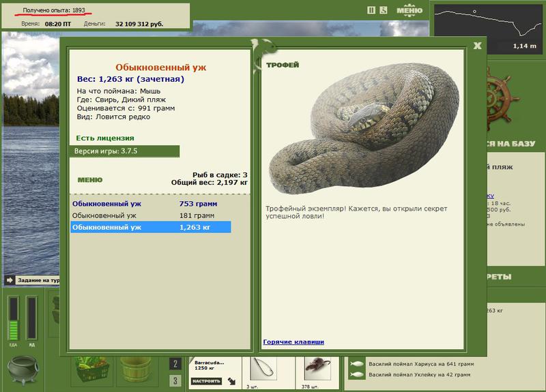Click the depth profile chart showing 1,14 m
This screenshot has width=546, height=392.
click(x=488, y=29)
